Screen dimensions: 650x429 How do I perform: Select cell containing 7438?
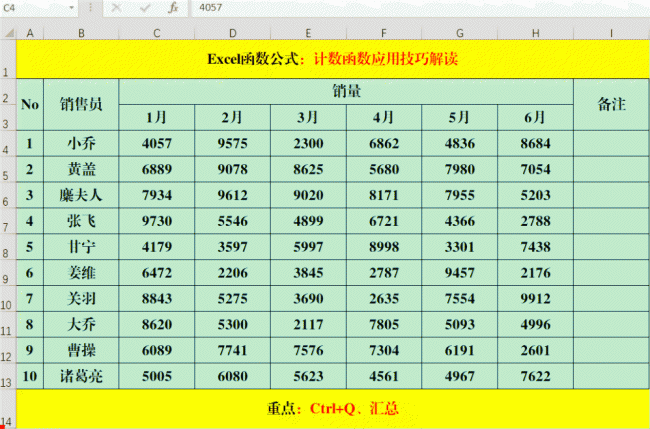point(536,247)
